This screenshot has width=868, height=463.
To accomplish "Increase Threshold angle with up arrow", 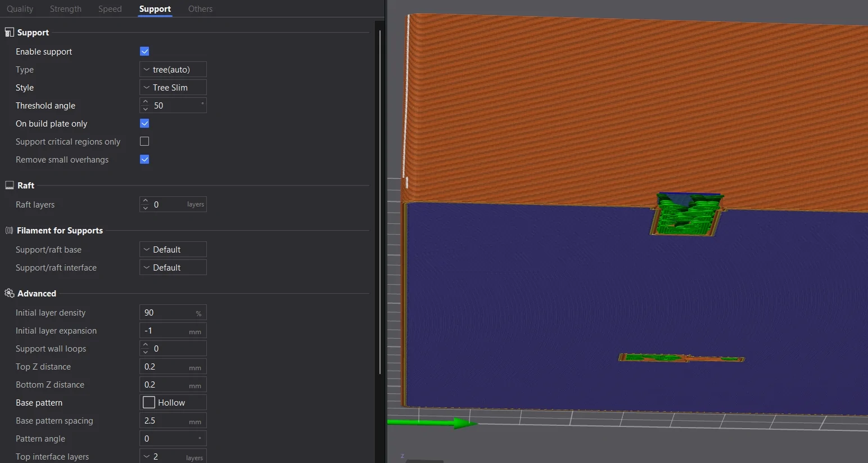I will point(146,102).
